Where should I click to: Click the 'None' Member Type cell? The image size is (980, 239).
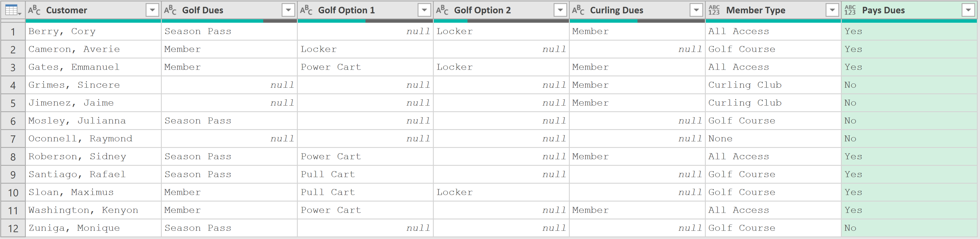(720, 139)
